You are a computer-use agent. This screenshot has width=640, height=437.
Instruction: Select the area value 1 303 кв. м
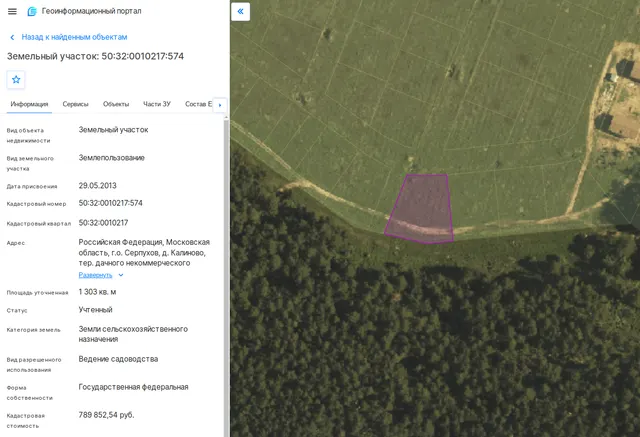(98, 292)
